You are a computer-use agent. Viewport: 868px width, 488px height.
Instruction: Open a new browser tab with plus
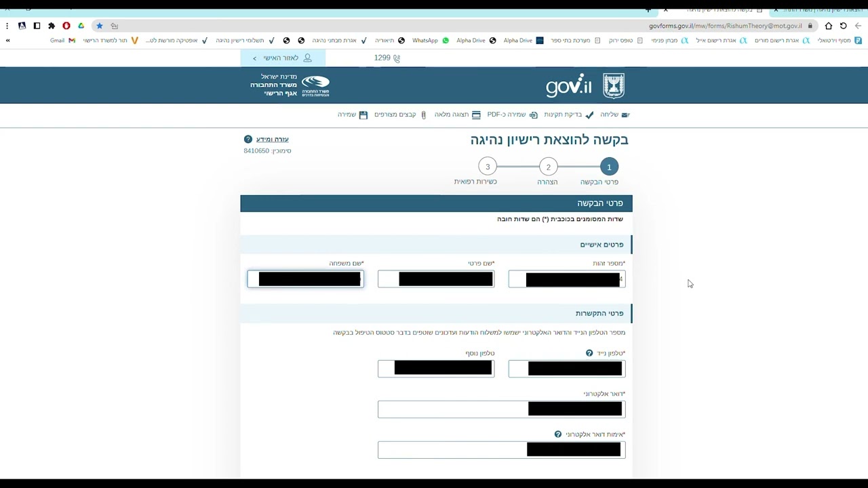(648, 9)
